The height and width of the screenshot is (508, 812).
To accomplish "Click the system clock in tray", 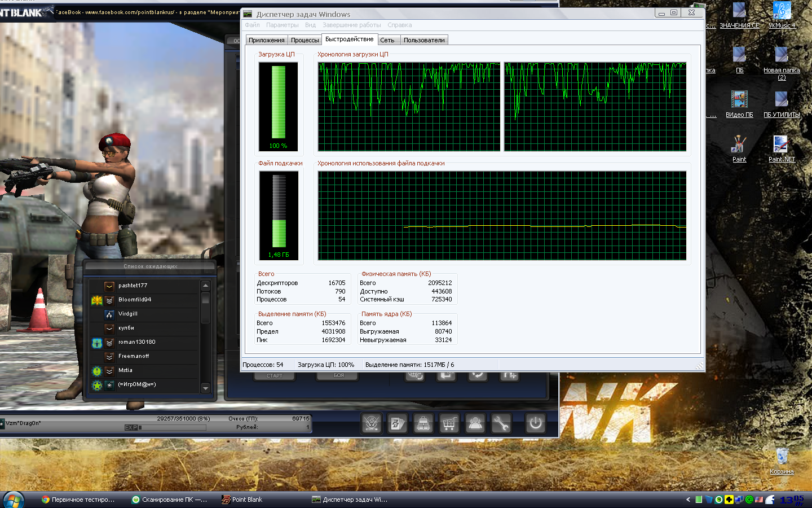I will (791, 500).
